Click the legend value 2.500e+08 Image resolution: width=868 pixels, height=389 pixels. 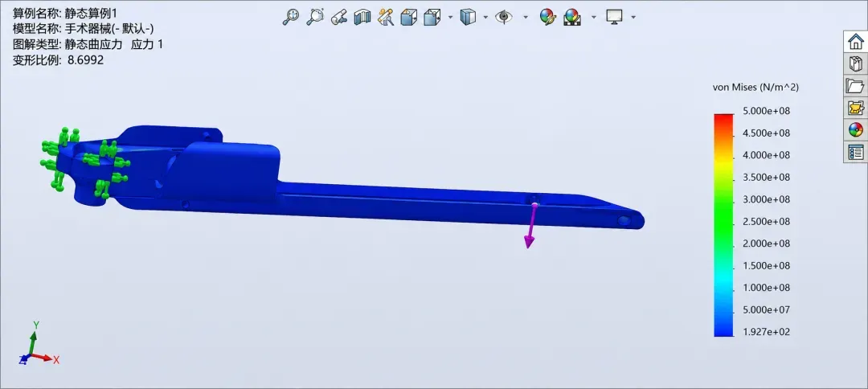766,221
